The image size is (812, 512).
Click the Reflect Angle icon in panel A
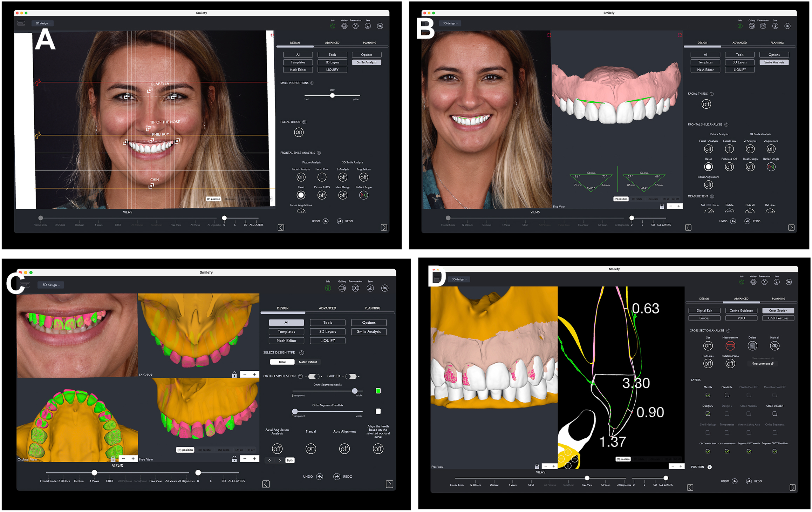coord(364,195)
